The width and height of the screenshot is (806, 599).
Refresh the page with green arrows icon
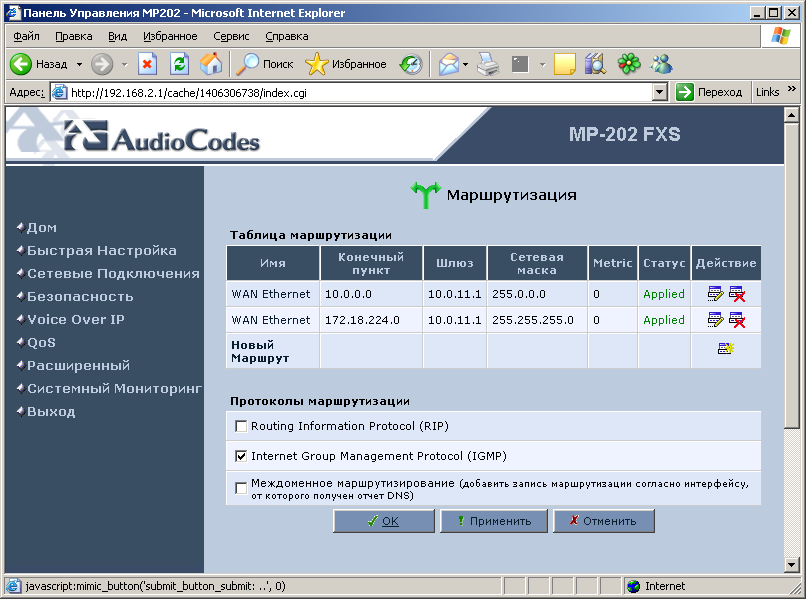pyautogui.click(x=179, y=64)
